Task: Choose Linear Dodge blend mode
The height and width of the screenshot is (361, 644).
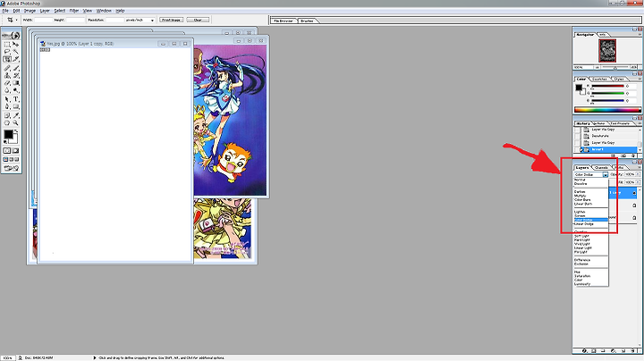Action: coord(583,224)
